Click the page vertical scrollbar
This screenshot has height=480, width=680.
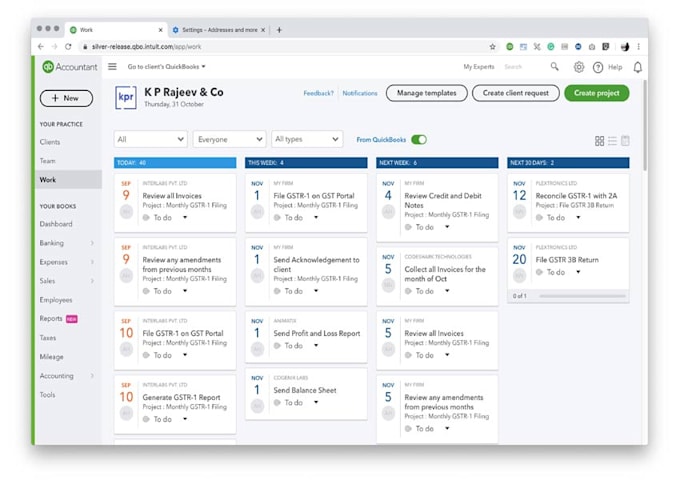pos(645,126)
